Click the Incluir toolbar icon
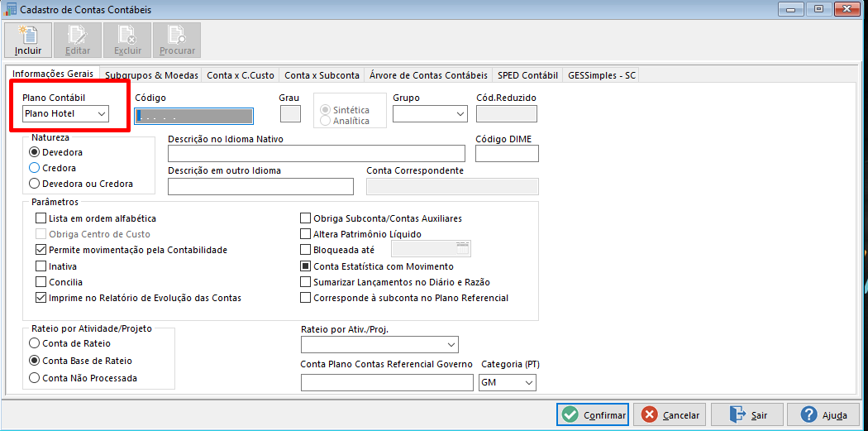 click(28, 40)
